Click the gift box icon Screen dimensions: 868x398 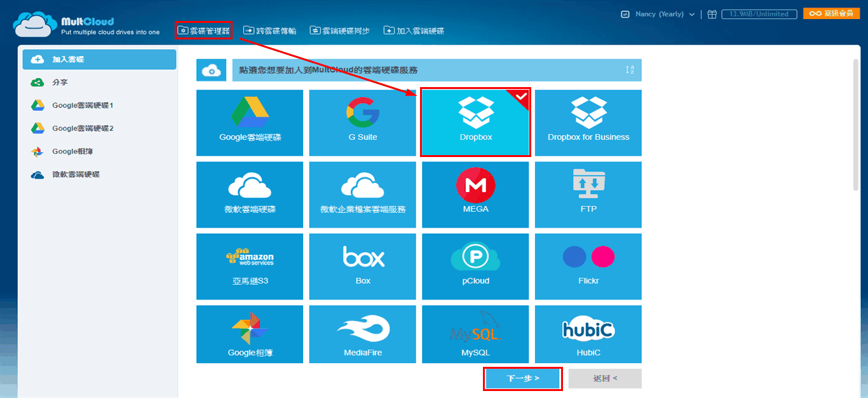[712, 14]
